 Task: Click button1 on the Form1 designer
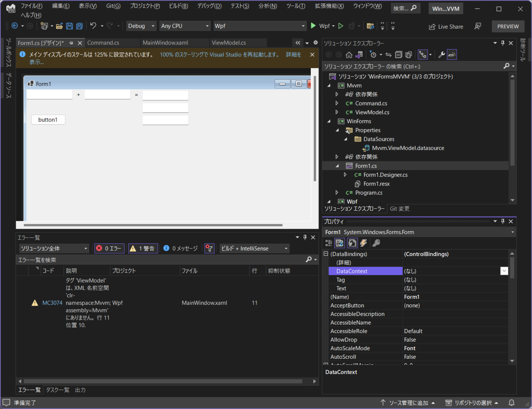pyautogui.click(x=48, y=120)
